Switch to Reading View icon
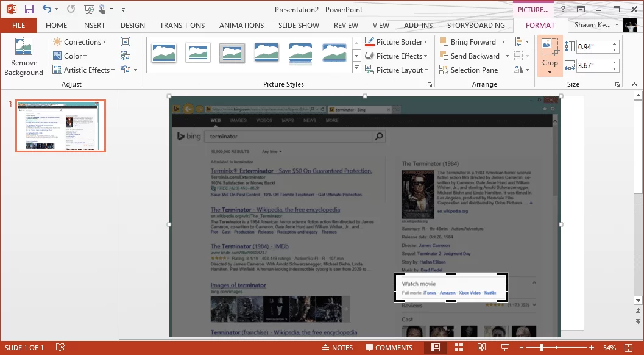This screenshot has height=355, width=644. coord(481,348)
